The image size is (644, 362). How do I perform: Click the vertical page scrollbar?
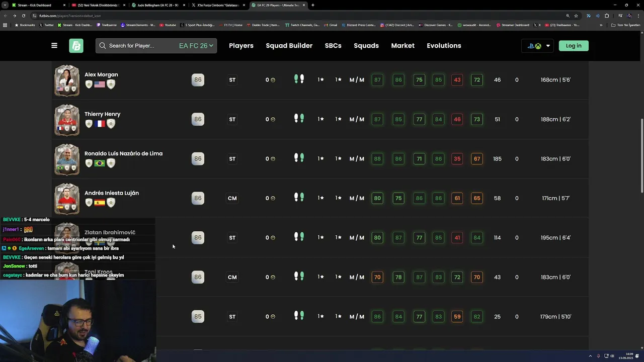coord(641,155)
